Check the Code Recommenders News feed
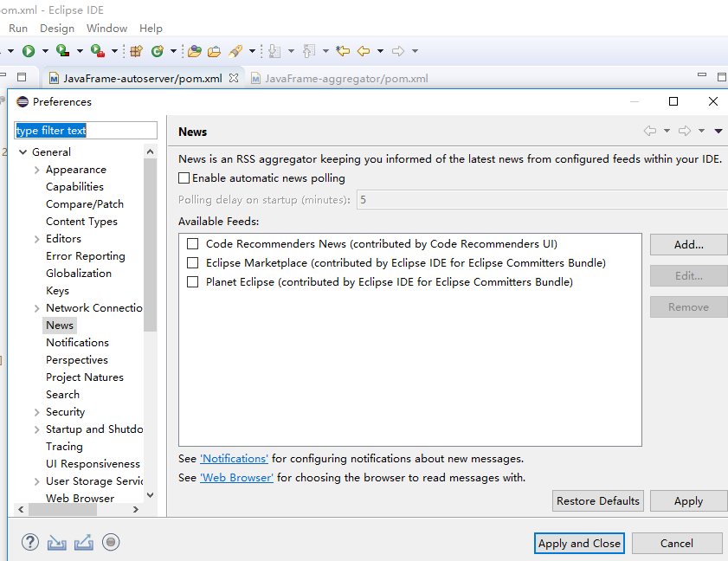Image resolution: width=728 pixels, height=561 pixels. pos(192,244)
